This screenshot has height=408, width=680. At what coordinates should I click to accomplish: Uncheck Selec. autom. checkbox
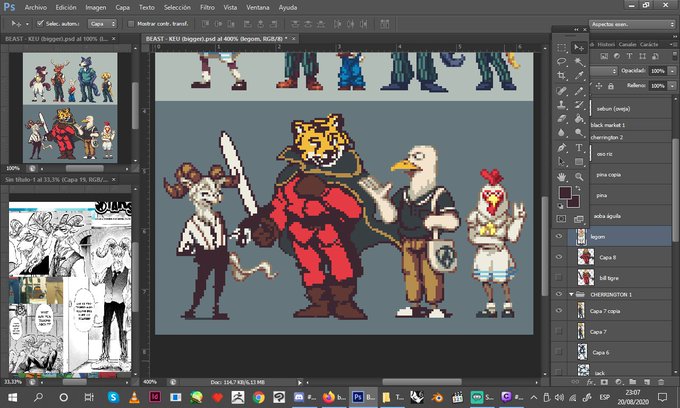coord(40,23)
